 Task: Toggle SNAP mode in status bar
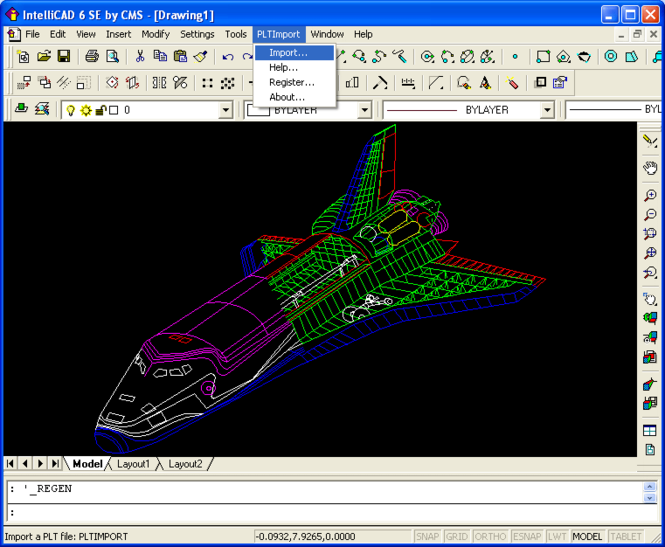[x=427, y=537]
